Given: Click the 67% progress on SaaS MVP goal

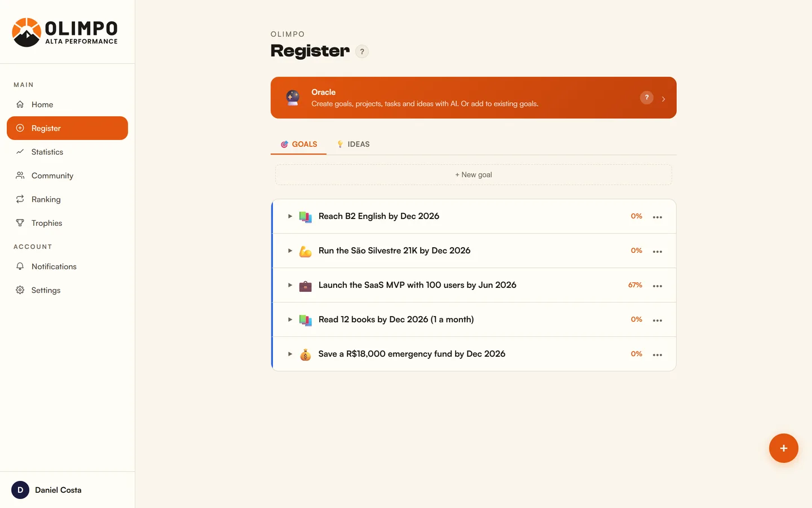Looking at the screenshot, I should (635, 285).
